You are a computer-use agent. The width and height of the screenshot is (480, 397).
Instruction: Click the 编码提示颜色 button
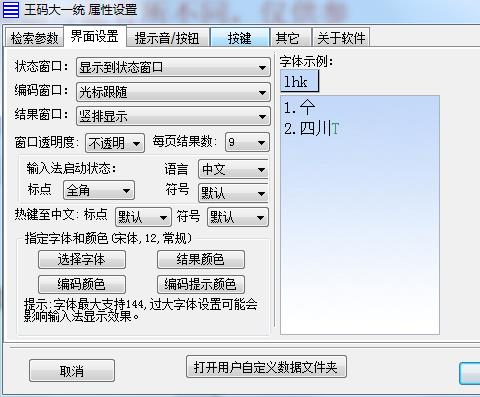point(201,284)
